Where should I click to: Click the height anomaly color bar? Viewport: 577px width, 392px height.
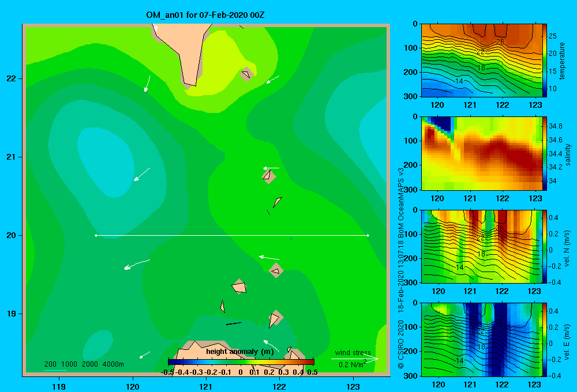241,361
